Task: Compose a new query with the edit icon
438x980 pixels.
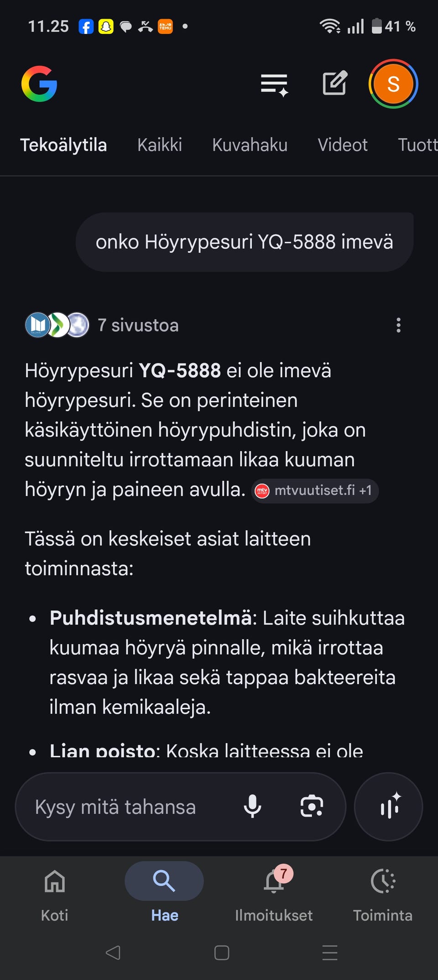Action: click(x=334, y=84)
